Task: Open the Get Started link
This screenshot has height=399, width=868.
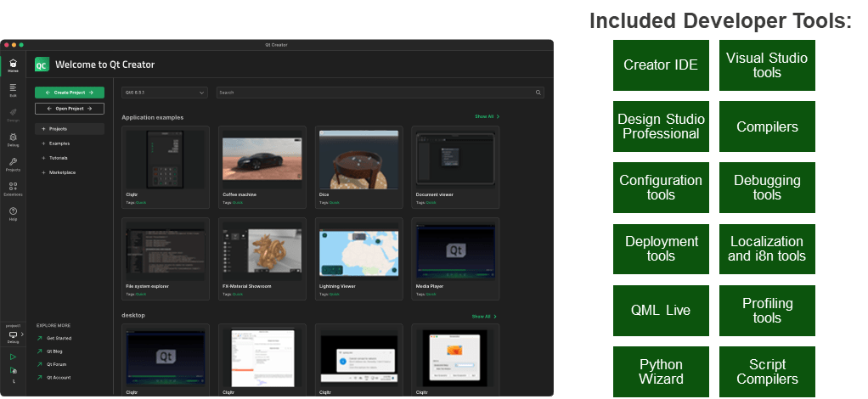Action: coord(59,338)
